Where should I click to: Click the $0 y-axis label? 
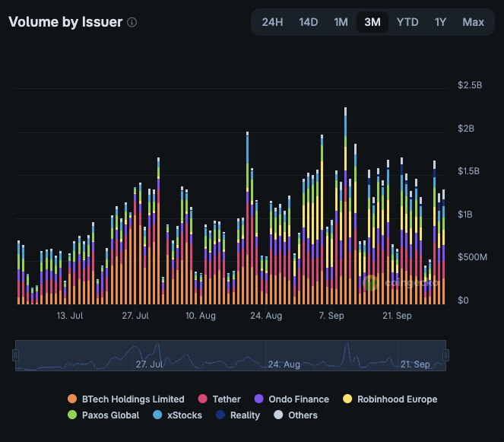(x=463, y=300)
